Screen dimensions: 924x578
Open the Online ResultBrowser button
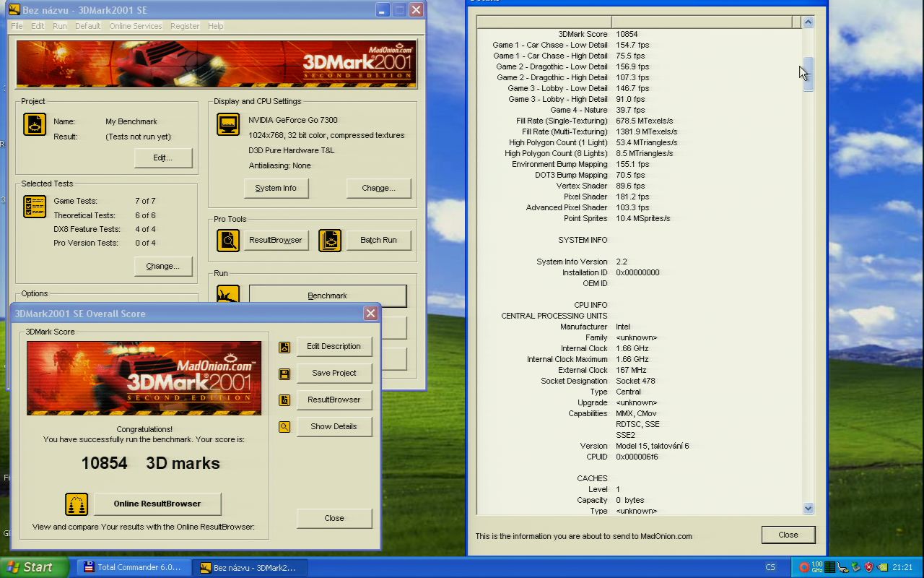click(x=157, y=504)
